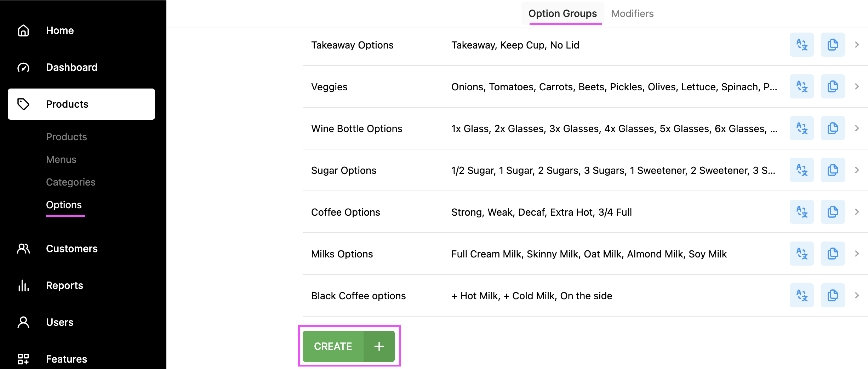Open the Wine Bottle Options row chevron

click(x=857, y=128)
